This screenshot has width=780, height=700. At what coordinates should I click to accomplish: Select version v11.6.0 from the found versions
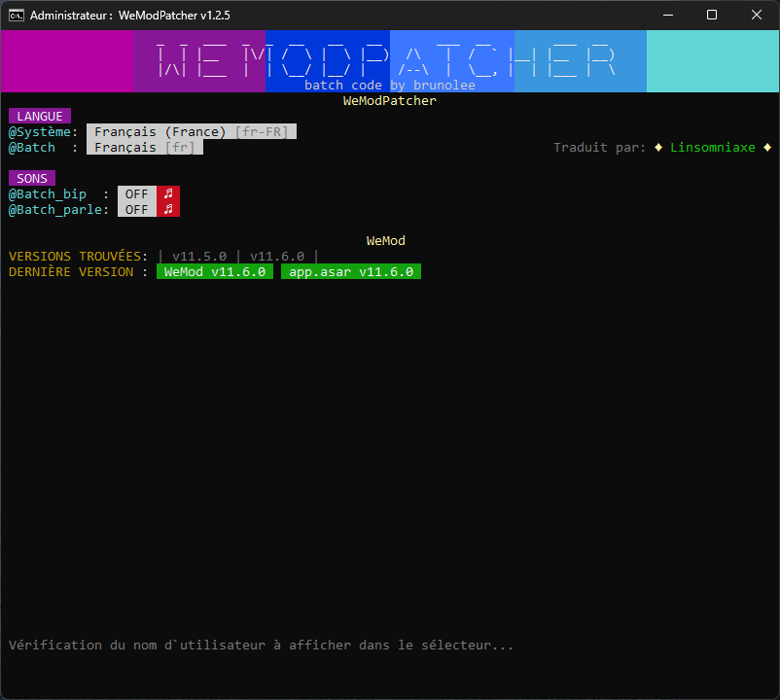[x=277, y=256]
